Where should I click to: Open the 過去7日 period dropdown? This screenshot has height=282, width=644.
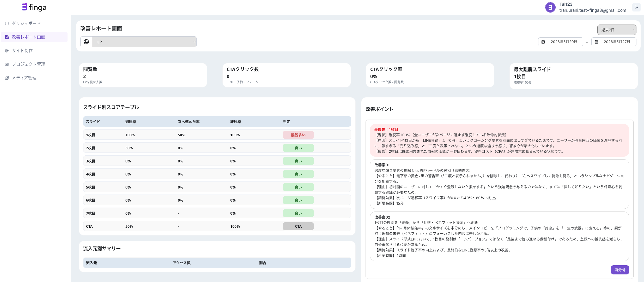pyautogui.click(x=617, y=30)
